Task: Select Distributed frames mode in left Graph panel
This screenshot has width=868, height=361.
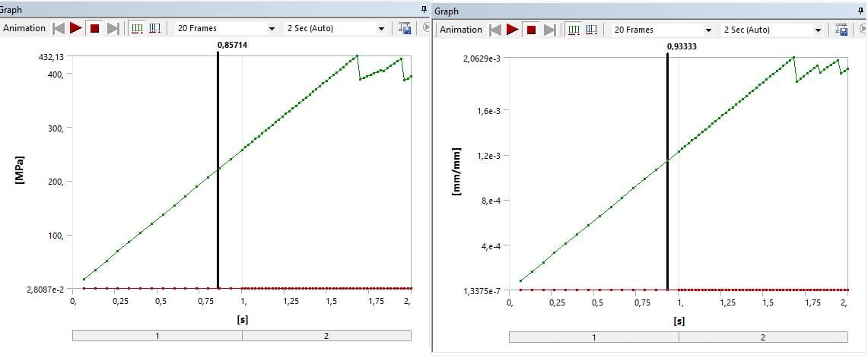Action: click(137, 28)
